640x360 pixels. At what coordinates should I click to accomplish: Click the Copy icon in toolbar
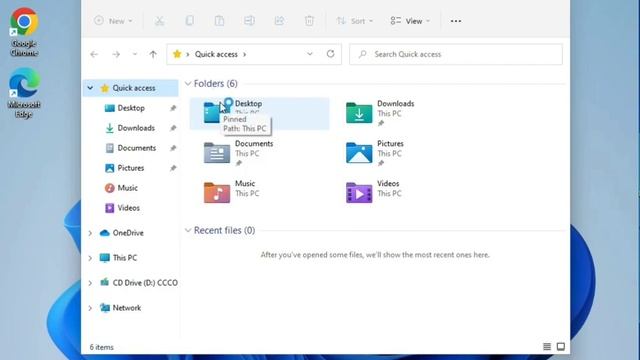189,21
